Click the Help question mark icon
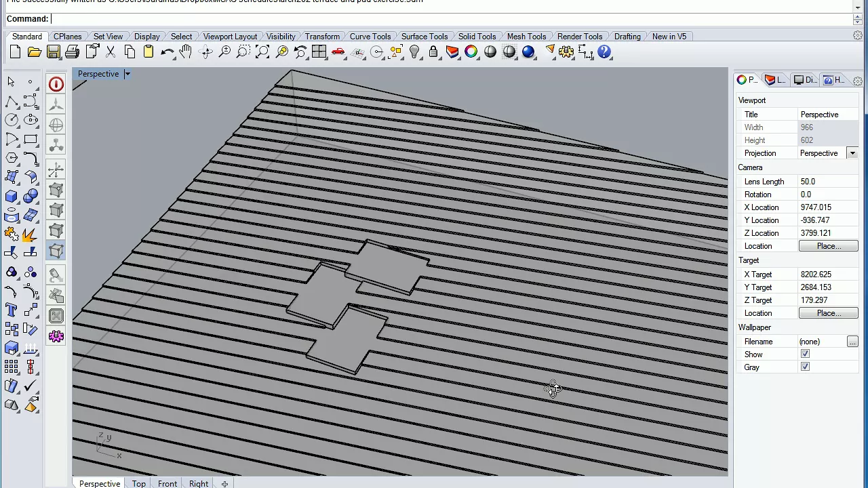This screenshot has height=488, width=868. click(605, 52)
